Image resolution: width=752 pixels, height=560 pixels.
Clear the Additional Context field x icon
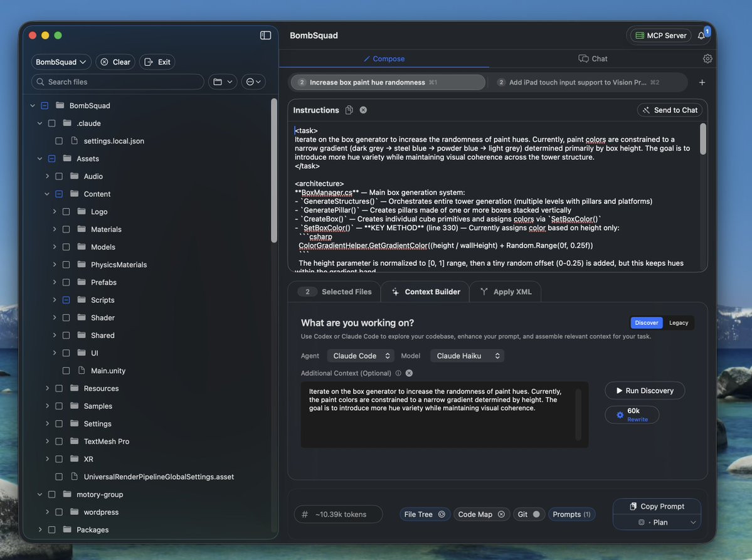[x=409, y=373]
